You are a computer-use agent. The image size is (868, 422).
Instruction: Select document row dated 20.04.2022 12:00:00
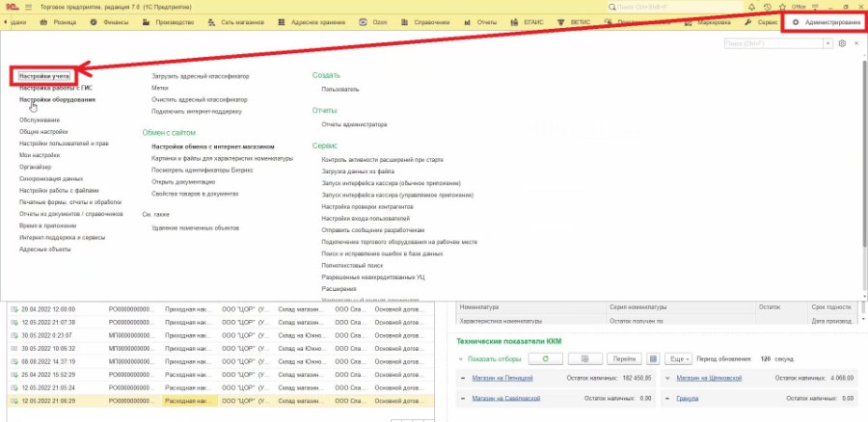coord(221,309)
